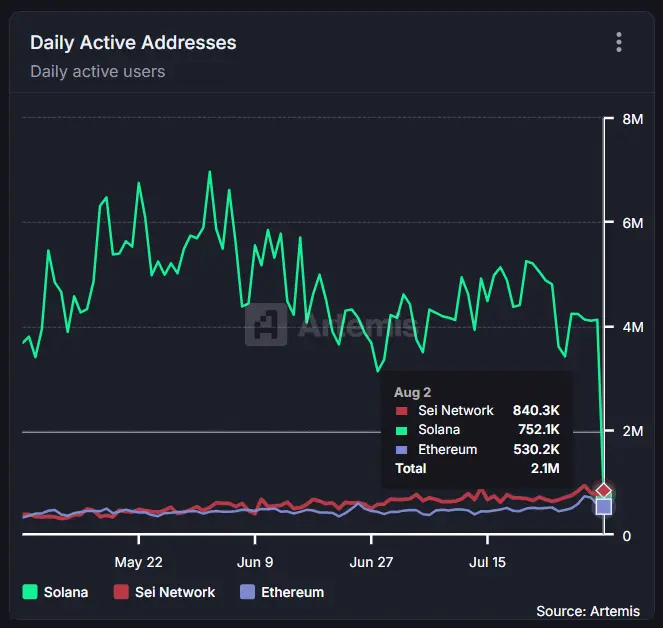The height and width of the screenshot is (628, 663).
Task: Click the 'Jul 15' x-axis label
Action: pyautogui.click(x=488, y=562)
